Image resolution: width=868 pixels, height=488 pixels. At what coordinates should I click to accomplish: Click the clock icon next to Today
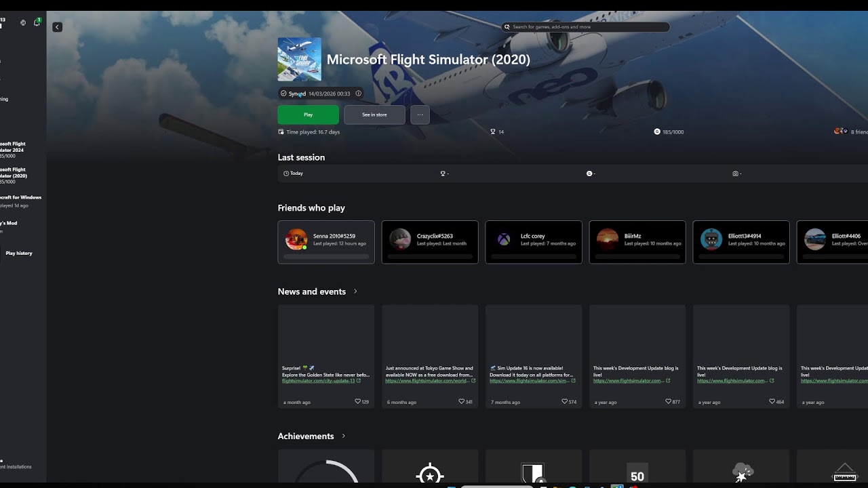[x=286, y=174]
